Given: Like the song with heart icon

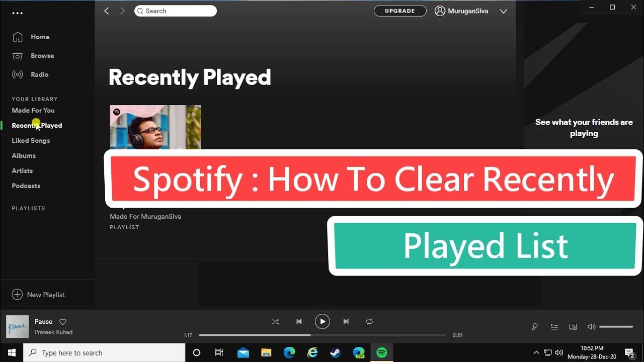Looking at the screenshot, I should [63, 322].
